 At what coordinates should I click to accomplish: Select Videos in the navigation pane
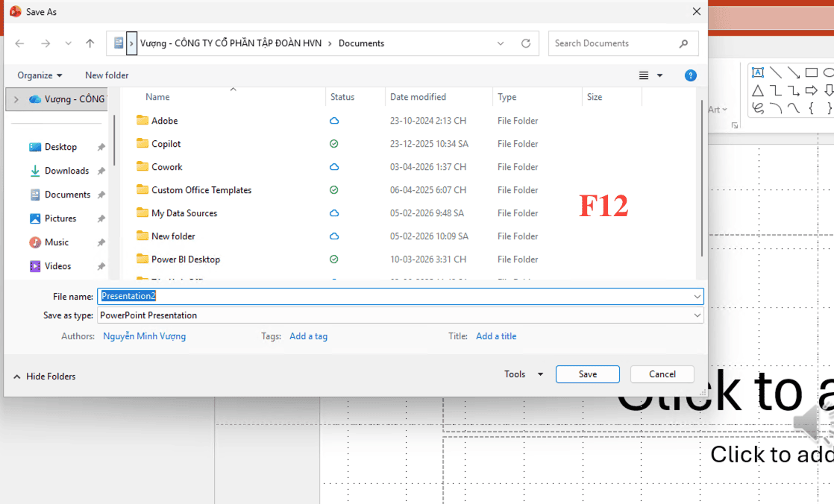(57, 266)
